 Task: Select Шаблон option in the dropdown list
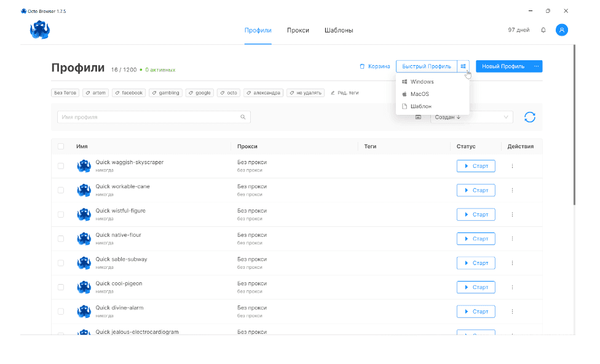(420, 106)
